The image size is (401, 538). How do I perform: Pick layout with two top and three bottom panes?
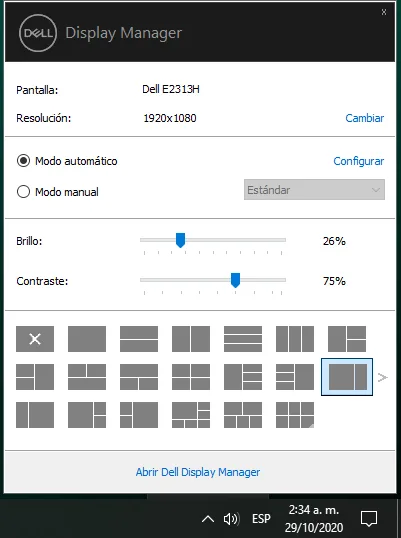click(x=243, y=415)
